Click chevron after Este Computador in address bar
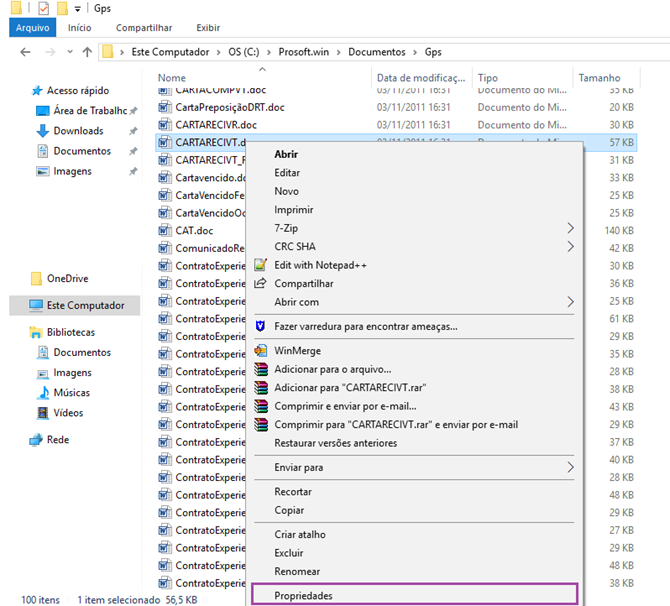 tap(218, 52)
